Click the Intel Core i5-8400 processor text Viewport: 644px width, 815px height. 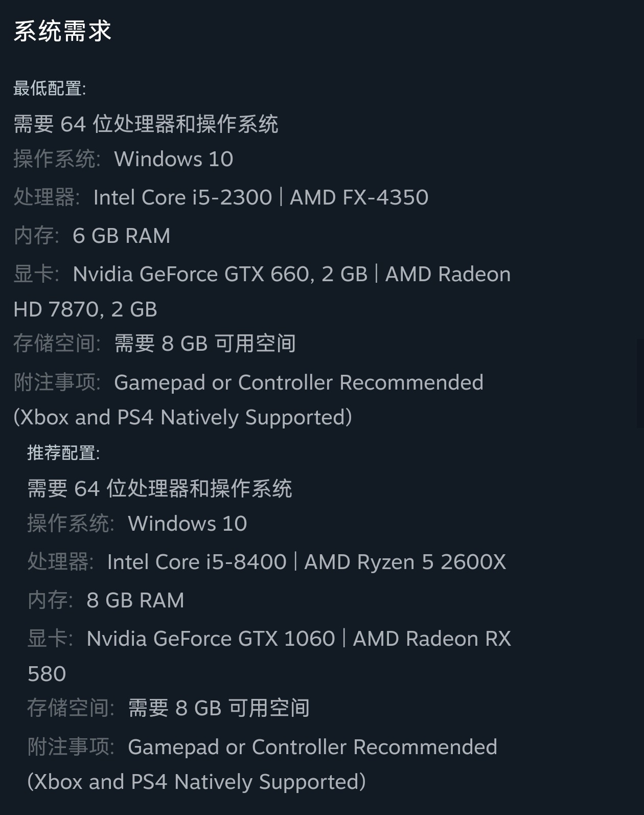197,562
